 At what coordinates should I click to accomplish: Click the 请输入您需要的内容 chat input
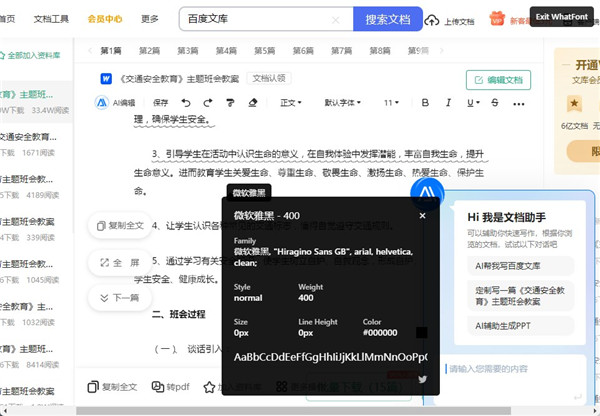pyautogui.click(x=513, y=369)
